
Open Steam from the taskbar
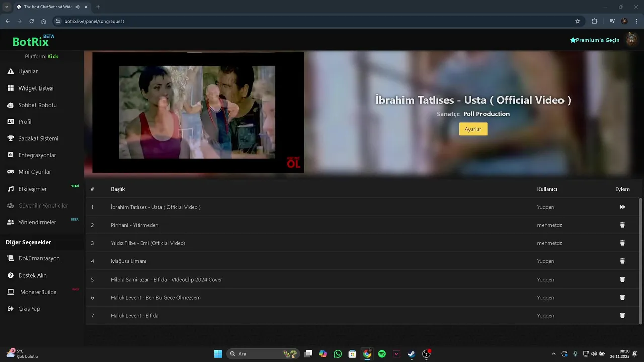click(412, 354)
